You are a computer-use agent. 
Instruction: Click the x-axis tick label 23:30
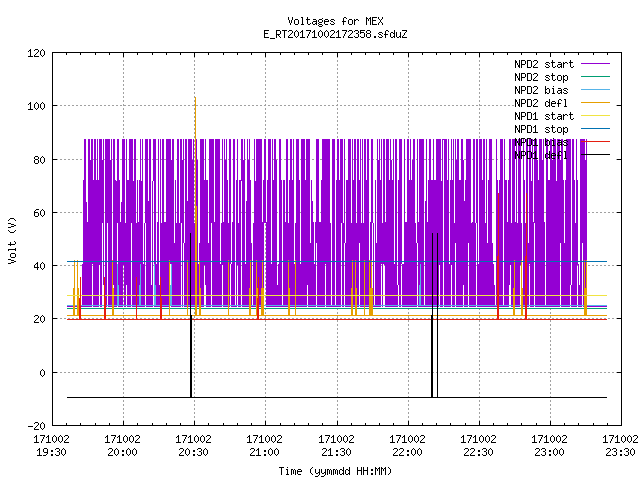(x=620, y=452)
